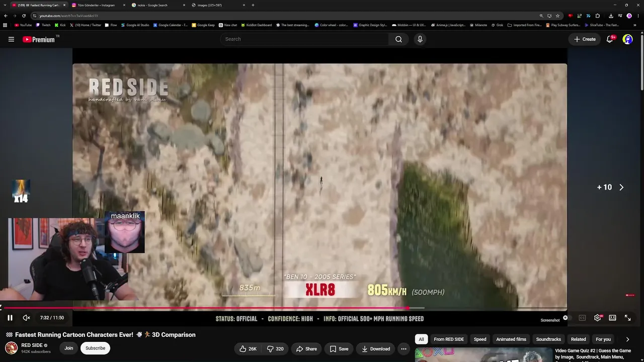Select the Soundtracks chip

(x=548, y=339)
